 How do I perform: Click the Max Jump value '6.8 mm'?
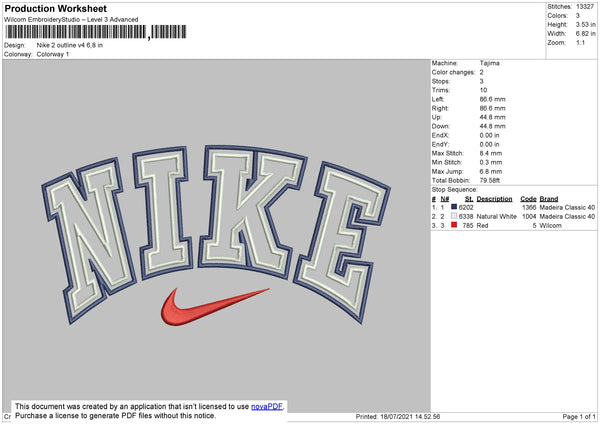tap(491, 171)
